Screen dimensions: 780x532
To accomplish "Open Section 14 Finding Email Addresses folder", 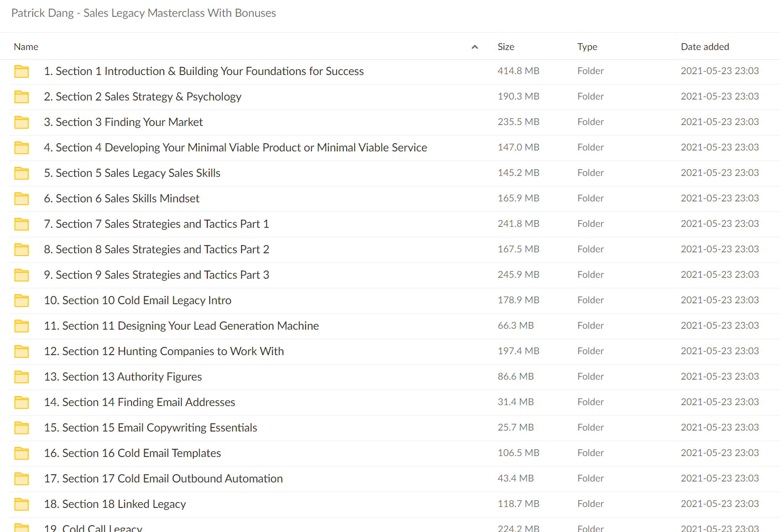I will click(139, 402).
